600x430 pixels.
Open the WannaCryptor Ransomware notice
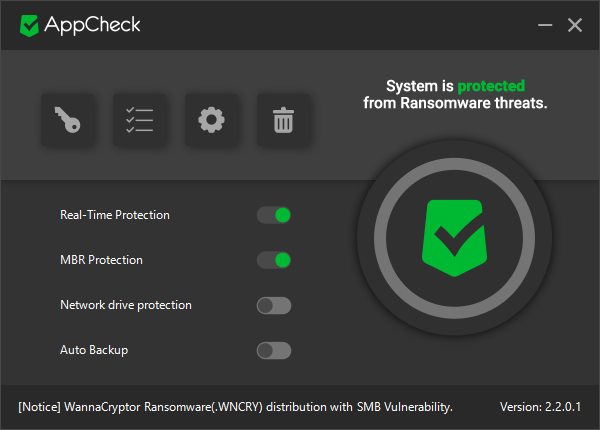[x=236, y=407]
